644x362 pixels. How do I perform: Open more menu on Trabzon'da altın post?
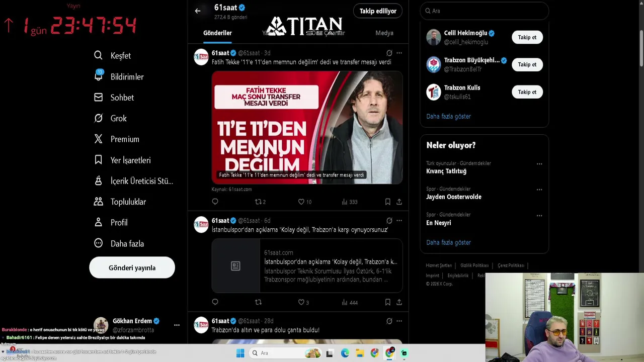coord(399,321)
